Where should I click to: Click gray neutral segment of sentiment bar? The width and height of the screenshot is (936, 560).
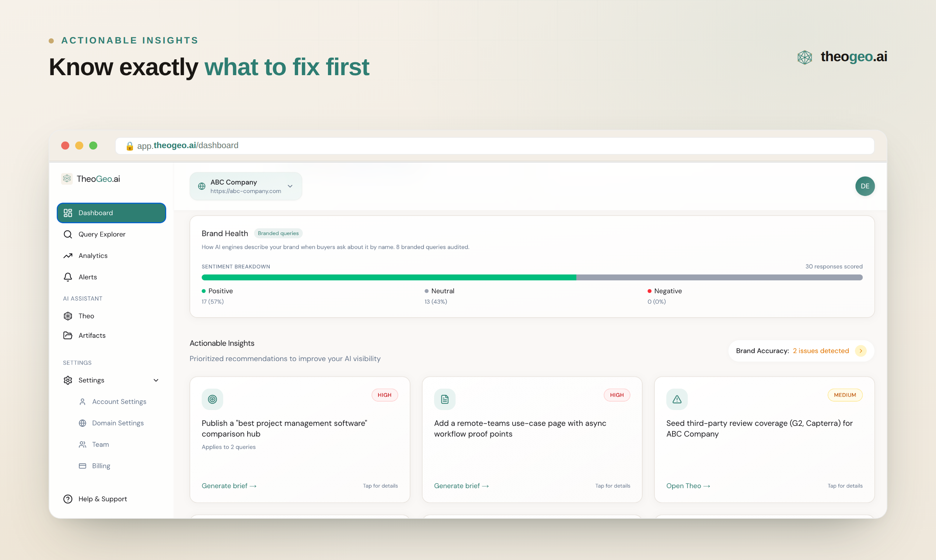pos(719,278)
